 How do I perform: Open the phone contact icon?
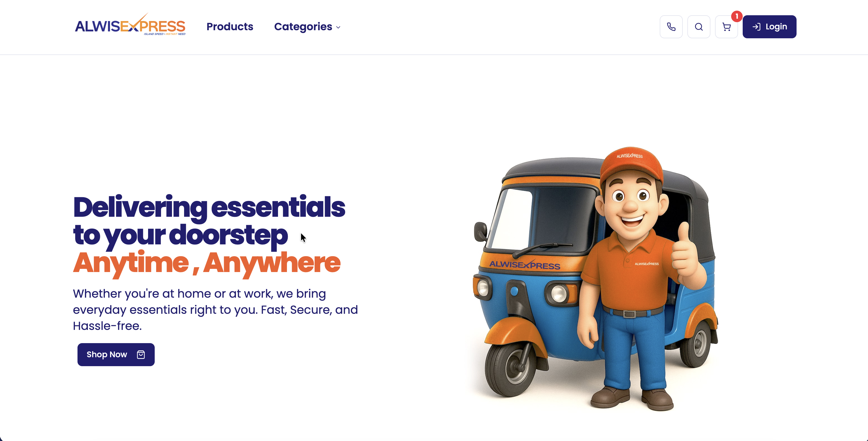671,26
